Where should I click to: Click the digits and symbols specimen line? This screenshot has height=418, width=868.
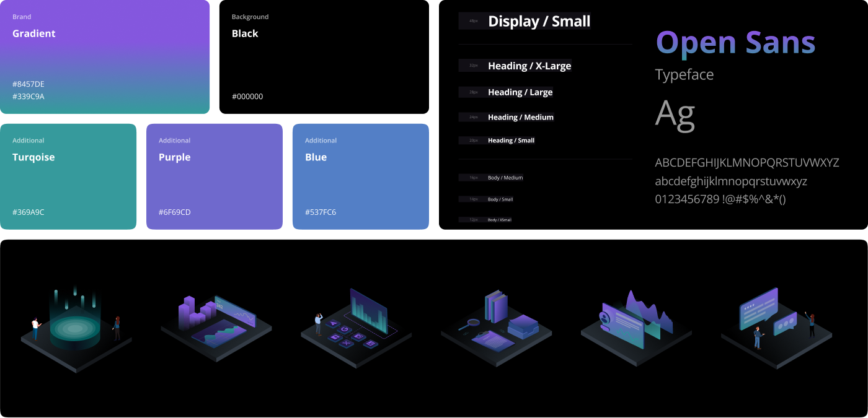coord(720,199)
